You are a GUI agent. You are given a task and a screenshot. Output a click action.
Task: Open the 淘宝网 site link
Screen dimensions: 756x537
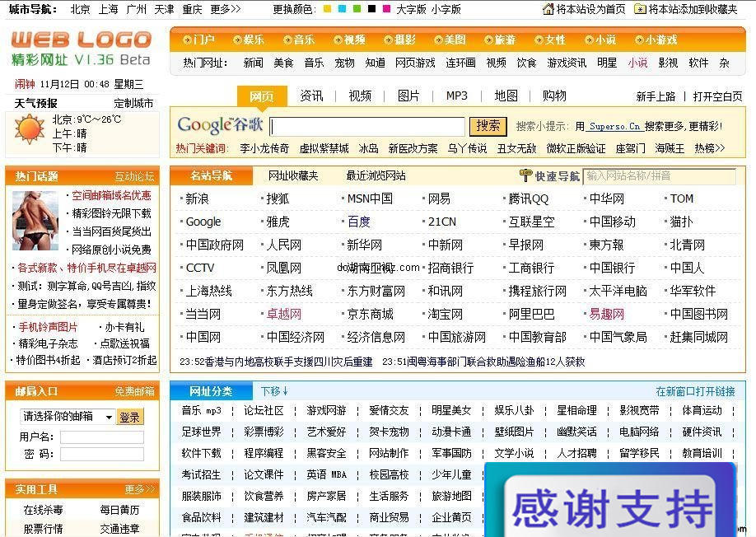(x=445, y=315)
